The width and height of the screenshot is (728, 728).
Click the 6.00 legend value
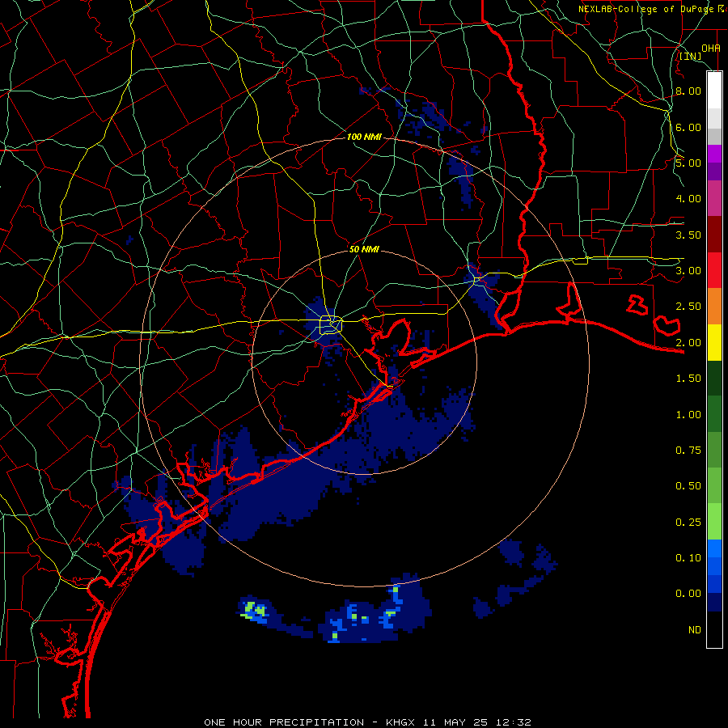(x=688, y=127)
